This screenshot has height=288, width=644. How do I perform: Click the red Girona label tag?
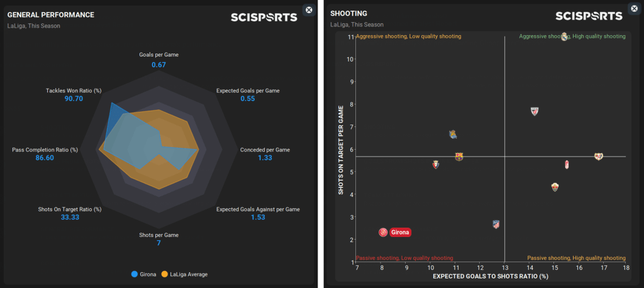click(400, 232)
